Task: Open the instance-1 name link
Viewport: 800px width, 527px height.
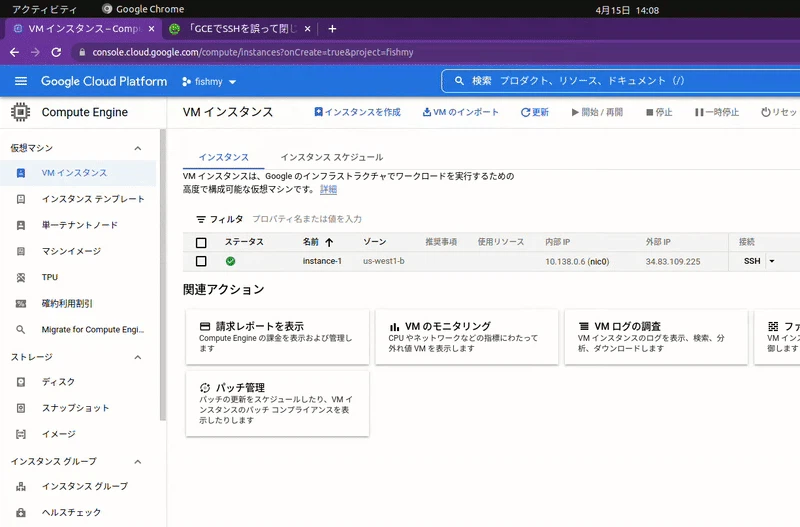Action: pyautogui.click(x=322, y=261)
